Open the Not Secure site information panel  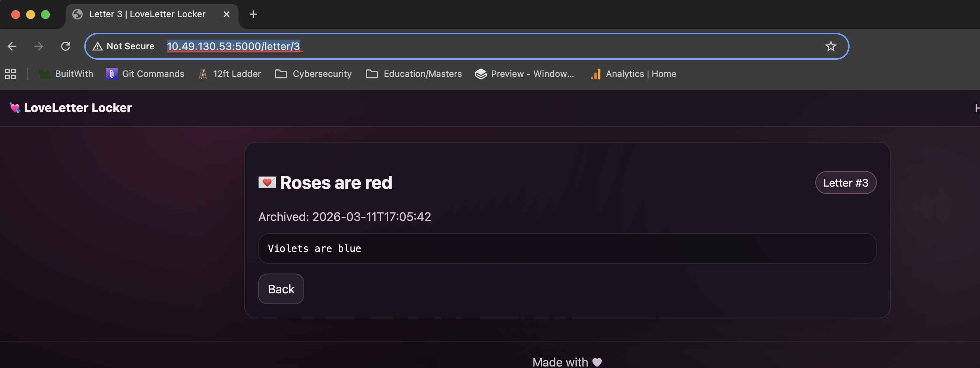(x=123, y=46)
